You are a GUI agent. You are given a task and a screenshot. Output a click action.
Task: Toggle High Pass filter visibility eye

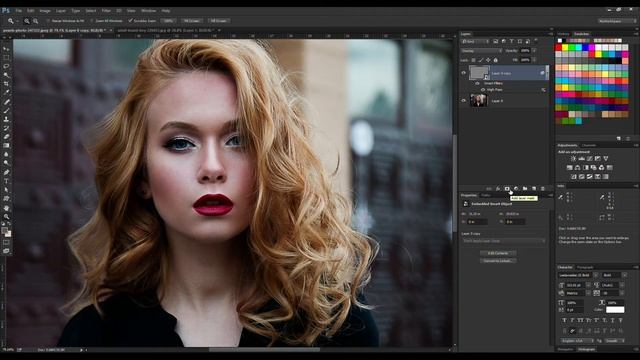[x=483, y=90]
